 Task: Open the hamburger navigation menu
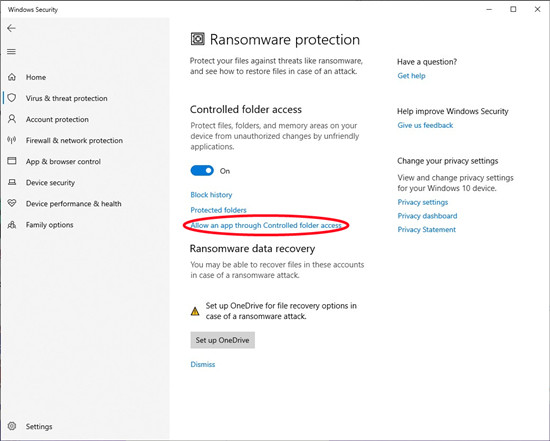point(11,52)
